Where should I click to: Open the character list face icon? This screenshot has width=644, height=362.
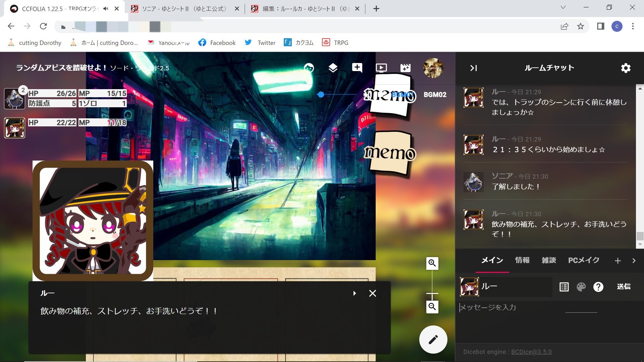309,68
